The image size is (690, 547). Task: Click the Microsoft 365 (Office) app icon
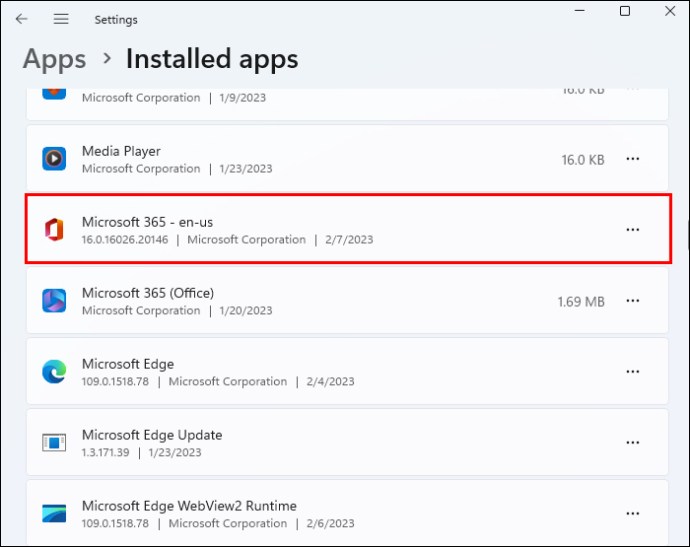point(54,301)
